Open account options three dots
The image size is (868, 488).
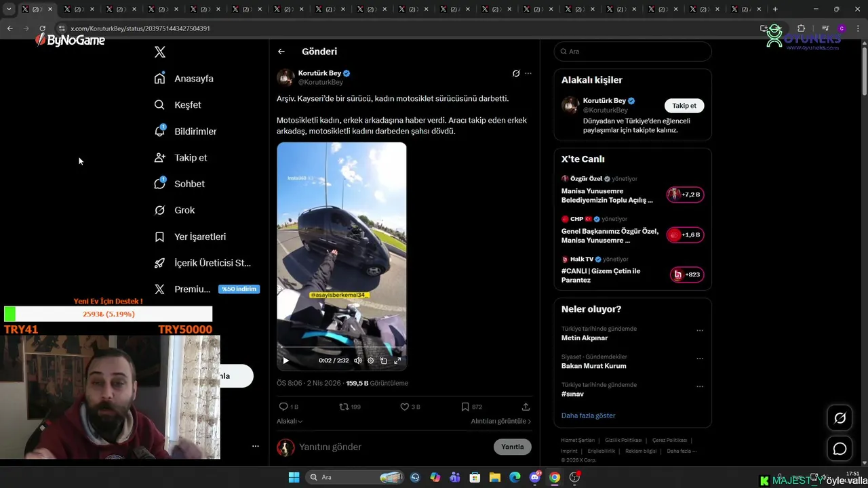tap(256, 446)
